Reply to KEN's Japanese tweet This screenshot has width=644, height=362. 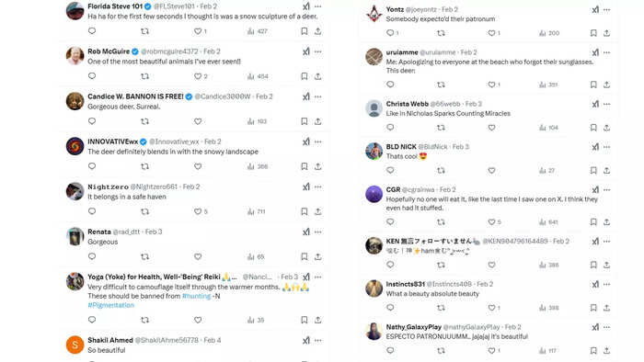click(x=390, y=265)
